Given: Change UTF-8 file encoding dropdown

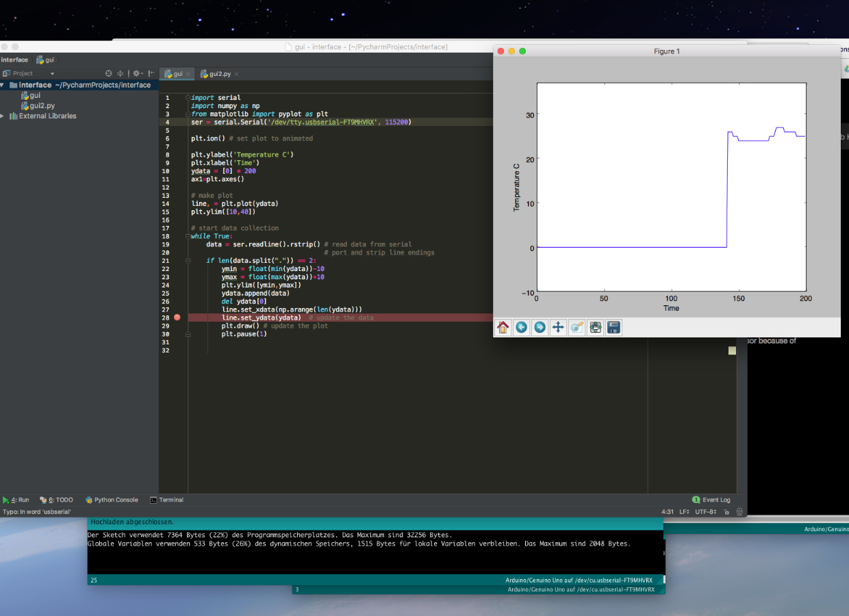Looking at the screenshot, I should [706, 511].
